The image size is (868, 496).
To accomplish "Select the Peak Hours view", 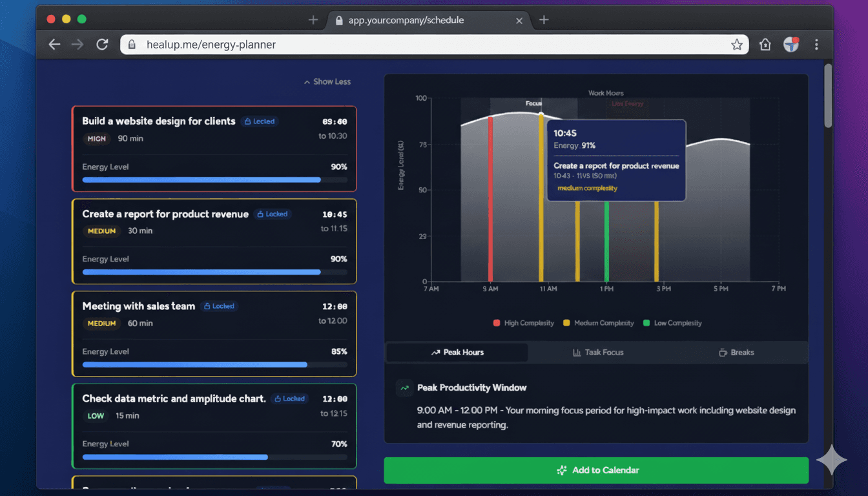I will click(456, 352).
